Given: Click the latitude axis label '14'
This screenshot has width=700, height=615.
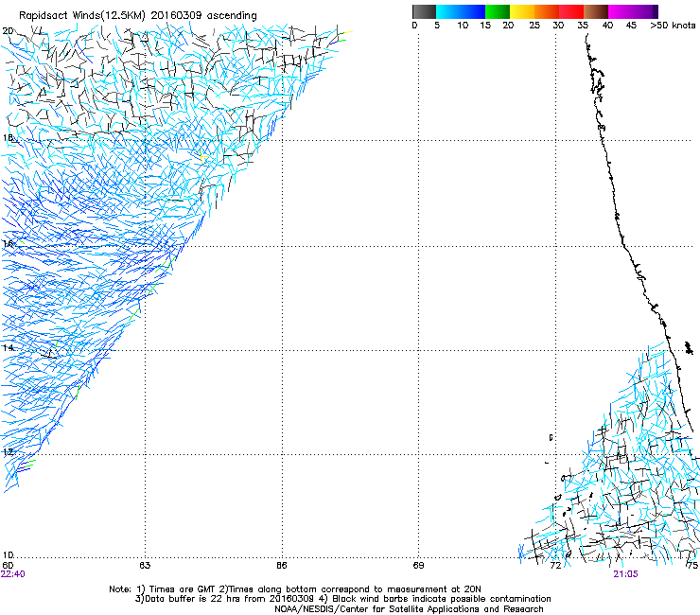Looking at the screenshot, I should tap(8, 347).
